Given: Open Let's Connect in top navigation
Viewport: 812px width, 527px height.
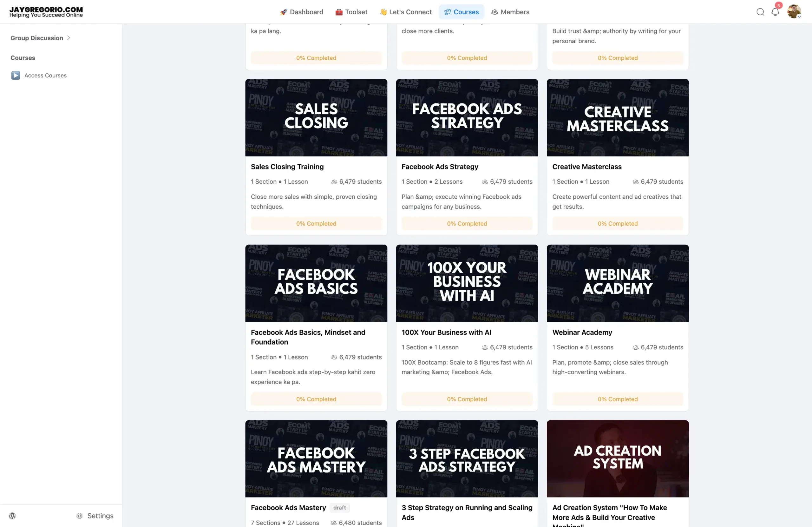Looking at the screenshot, I should 406,12.
